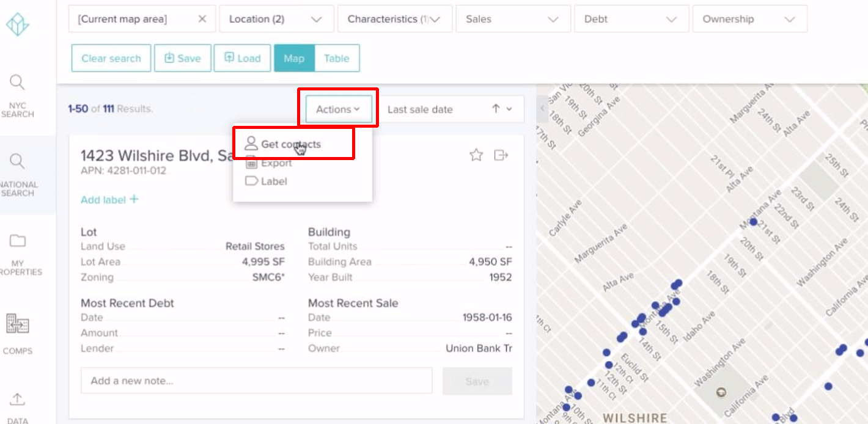
Task: Toggle the sort direction arrow
Action: [496, 109]
